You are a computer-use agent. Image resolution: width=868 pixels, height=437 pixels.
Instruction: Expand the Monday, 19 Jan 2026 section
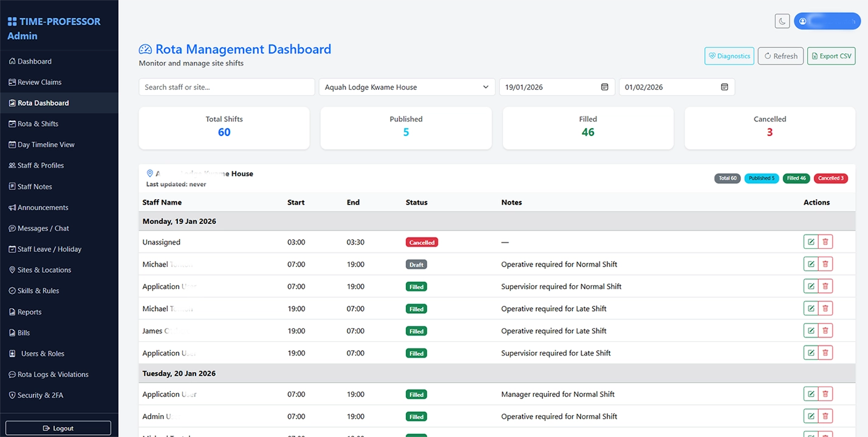click(179, 221)
